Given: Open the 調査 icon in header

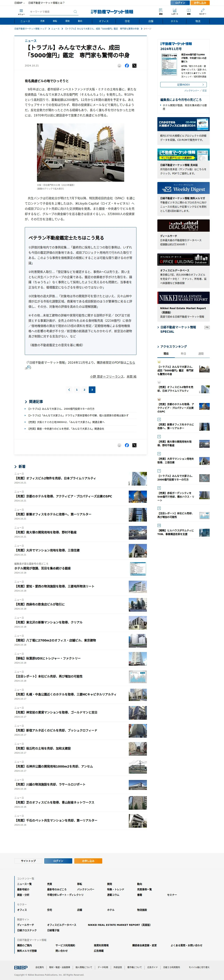Looking at the screenshot, I should (161, 11).
